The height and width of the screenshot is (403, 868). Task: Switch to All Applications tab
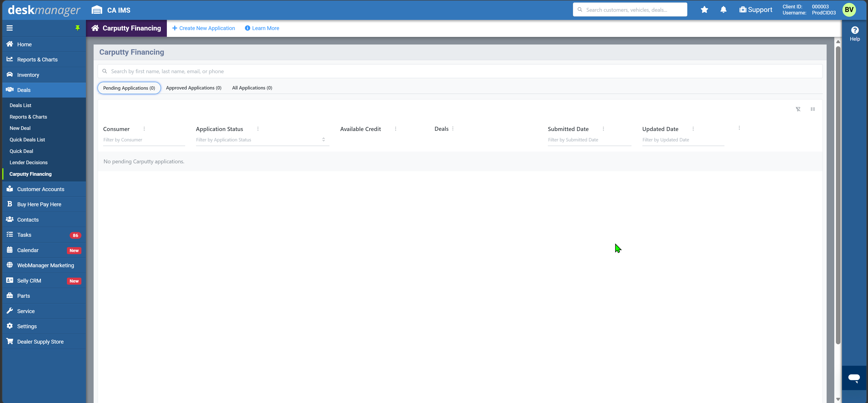[x=252, y=88]
